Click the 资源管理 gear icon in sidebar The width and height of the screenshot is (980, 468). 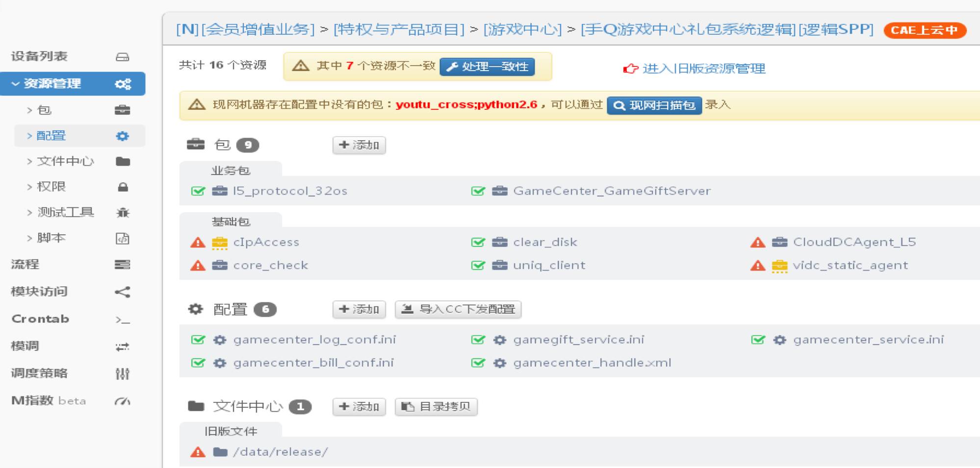click(123, 83)
